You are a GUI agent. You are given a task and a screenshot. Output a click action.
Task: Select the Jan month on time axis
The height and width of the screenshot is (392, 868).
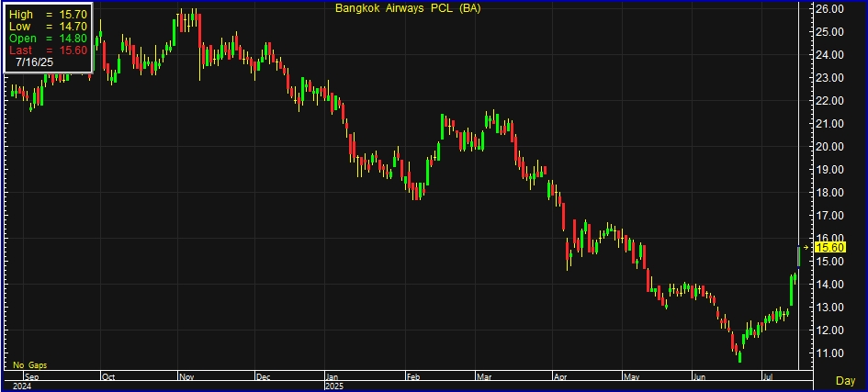333,376
